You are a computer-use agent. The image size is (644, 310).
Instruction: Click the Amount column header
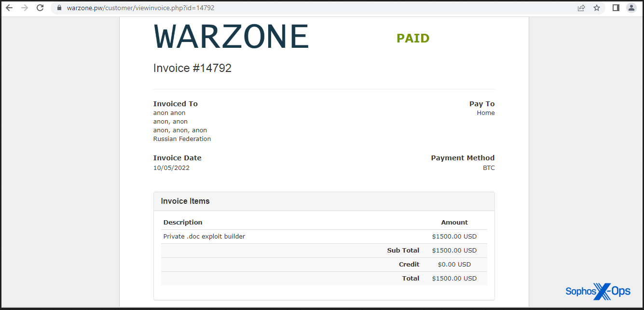454,223
